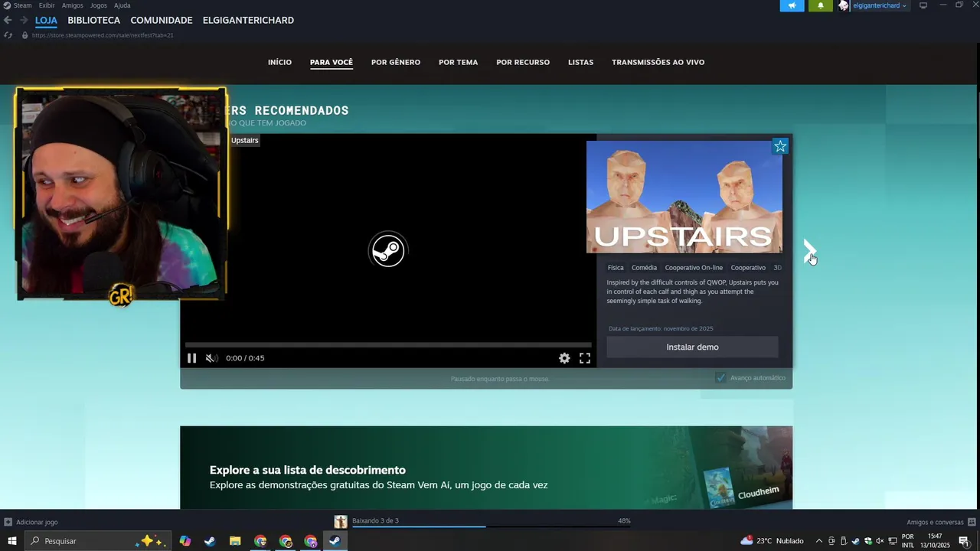Open video settings gear icon
Viewport: 980px width, 551px height.
[564, 358]
